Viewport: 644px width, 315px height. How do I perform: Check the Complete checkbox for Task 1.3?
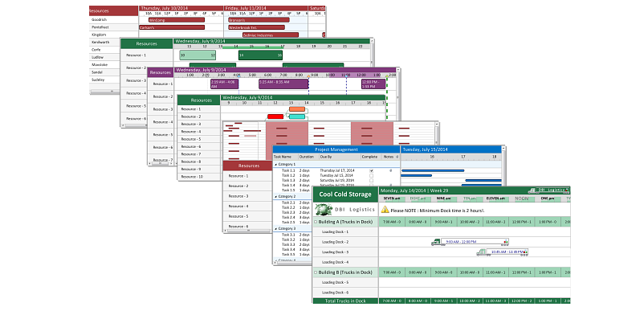[x=372, y=180]
